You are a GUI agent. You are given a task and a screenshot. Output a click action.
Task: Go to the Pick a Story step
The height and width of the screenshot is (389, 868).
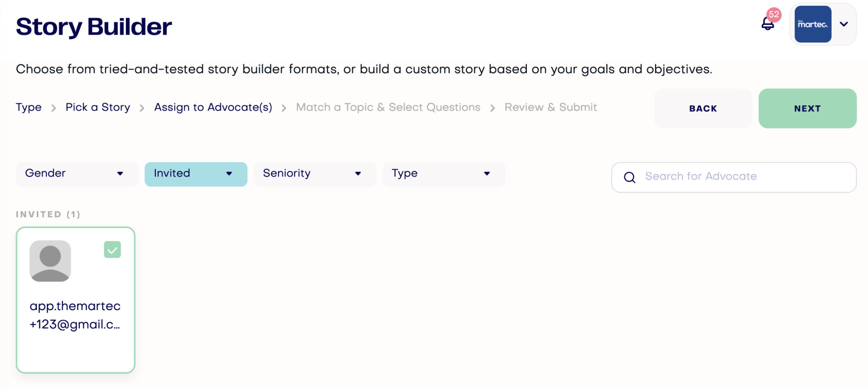point(98,107)
